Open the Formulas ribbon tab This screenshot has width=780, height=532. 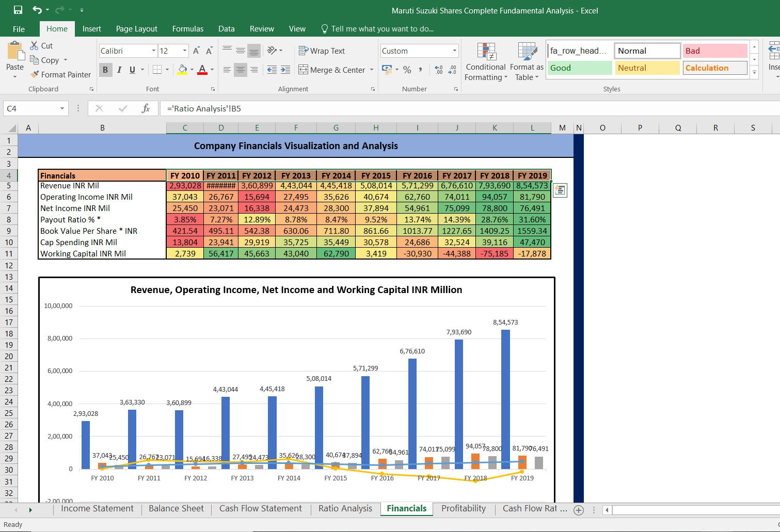tap(188, 29)
